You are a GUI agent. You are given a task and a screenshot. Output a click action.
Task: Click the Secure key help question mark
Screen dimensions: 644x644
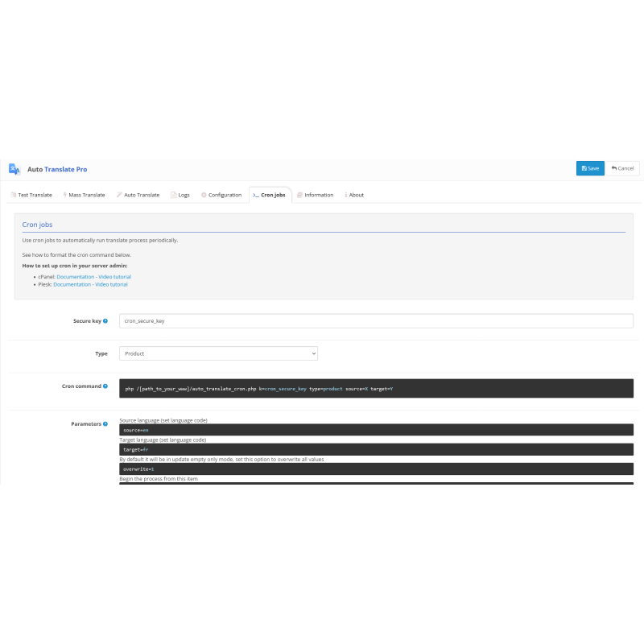pos(105,320)
